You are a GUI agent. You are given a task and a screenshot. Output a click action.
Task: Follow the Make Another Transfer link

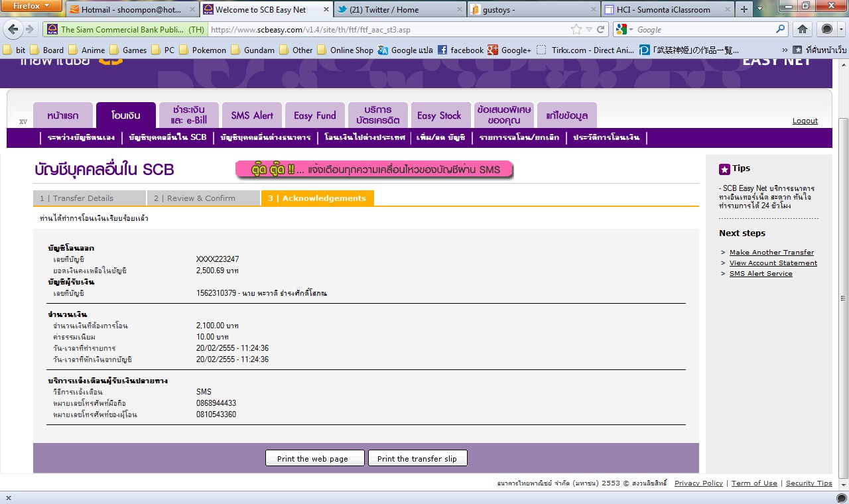point(771,252)
